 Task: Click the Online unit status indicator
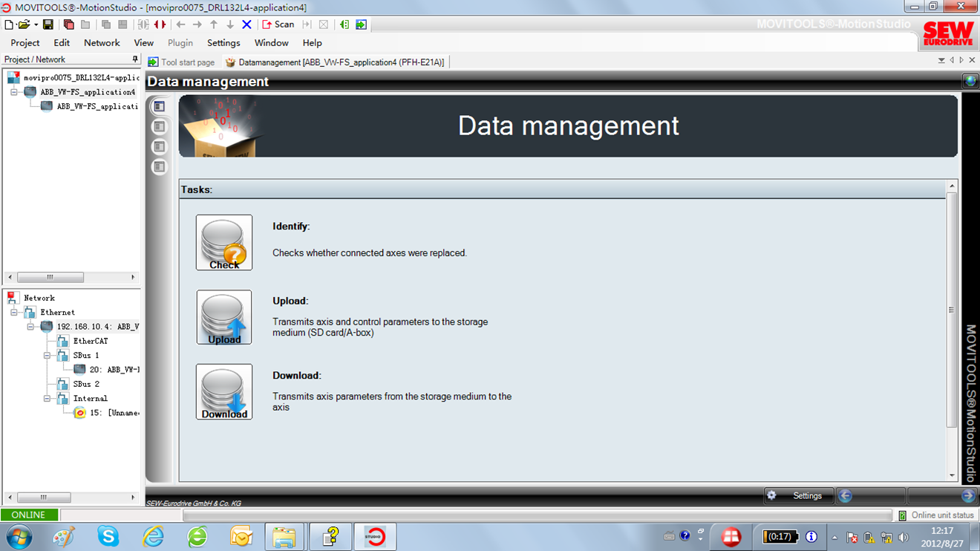click(935, 515)
